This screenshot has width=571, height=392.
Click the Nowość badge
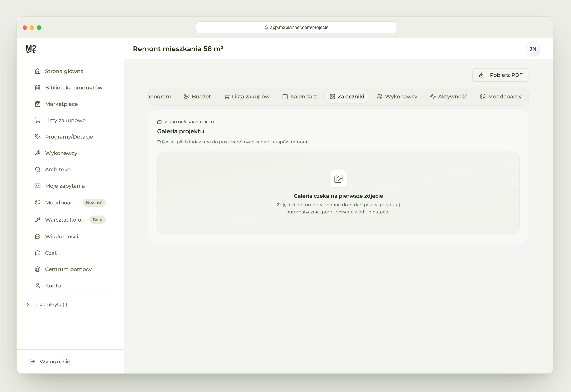94,203
